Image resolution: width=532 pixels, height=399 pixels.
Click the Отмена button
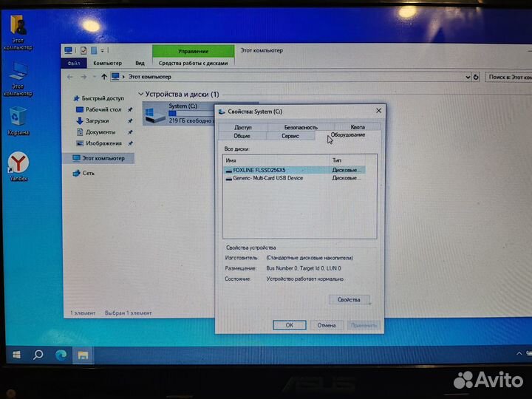pyautogui.click(x=327, y=325)
